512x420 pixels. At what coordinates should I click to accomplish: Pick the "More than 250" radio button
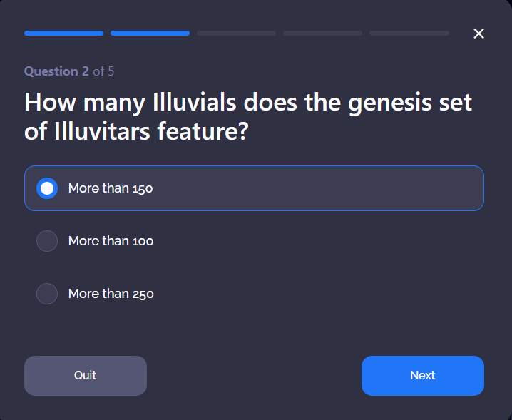click(47, 294)
